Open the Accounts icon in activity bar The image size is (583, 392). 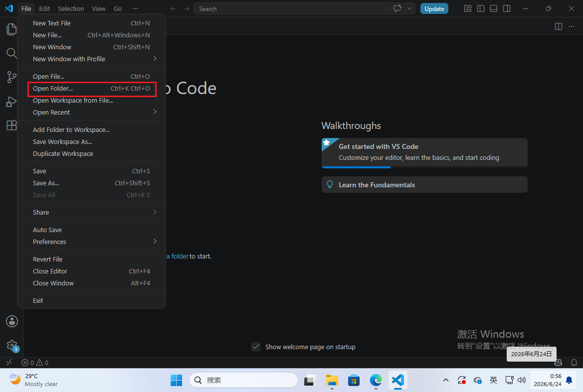coord(12,321)
